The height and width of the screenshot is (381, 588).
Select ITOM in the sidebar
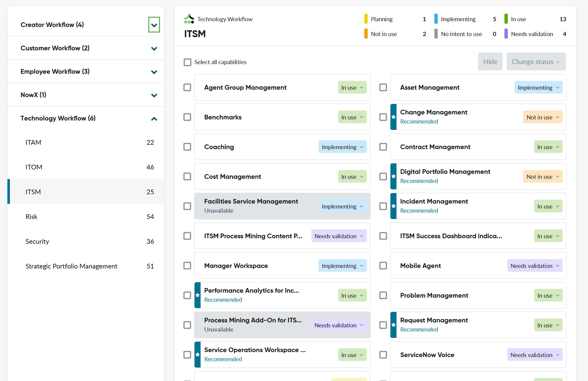click(x=86, y=167)
